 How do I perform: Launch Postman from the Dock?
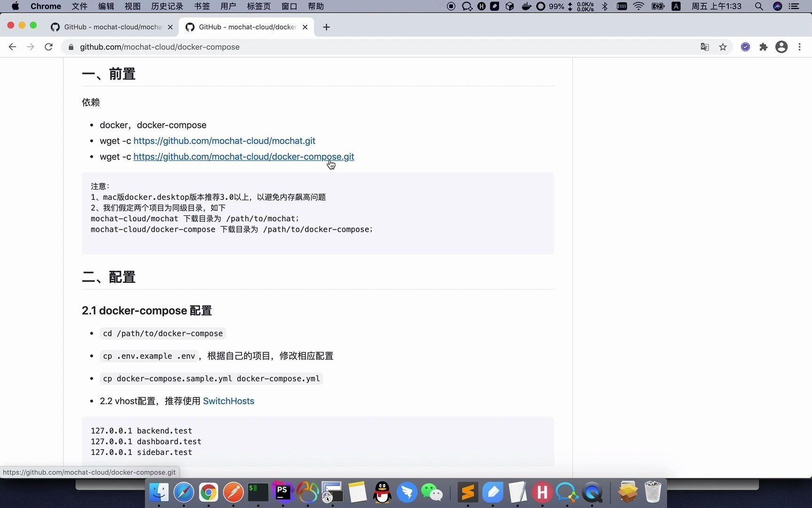[x=233, y=492]
